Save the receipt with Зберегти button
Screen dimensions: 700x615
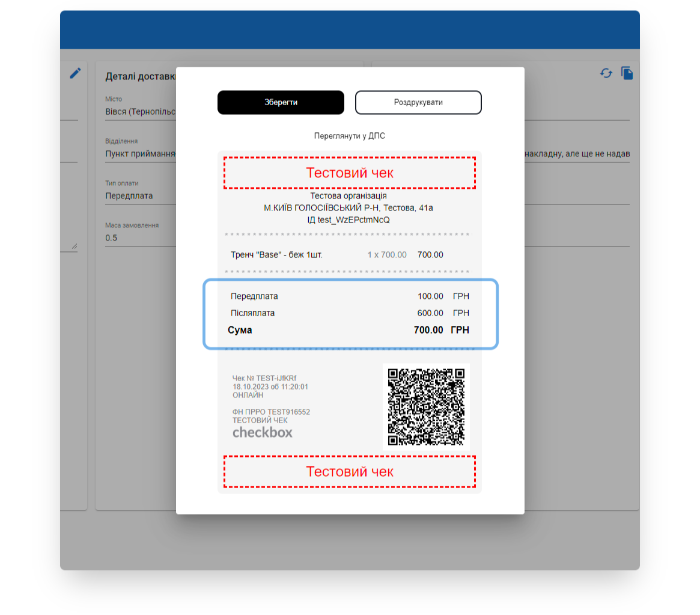(x=281, y=102)
